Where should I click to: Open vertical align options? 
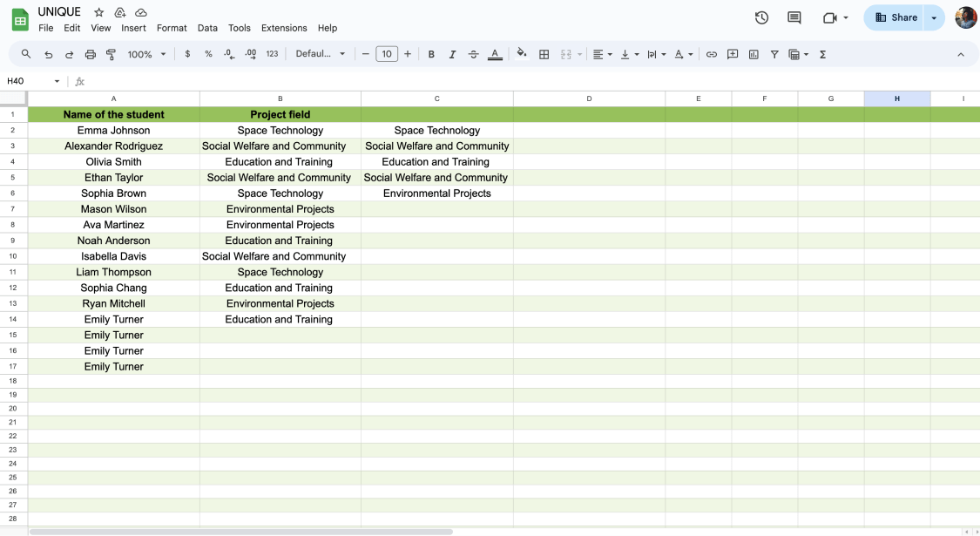point(629,54)
